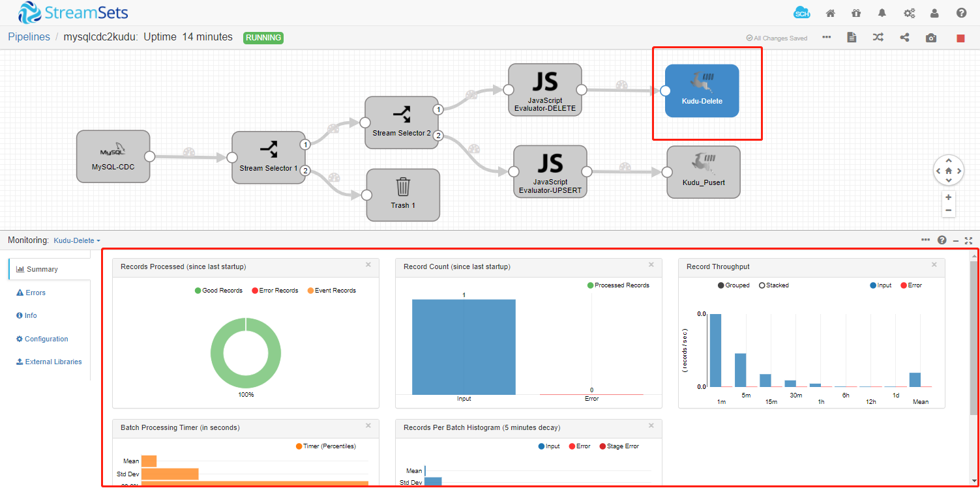This screenshot has height=488, width=980.
Task: Toggle Input legend in Record Throughput
Action: coord(880,285)
